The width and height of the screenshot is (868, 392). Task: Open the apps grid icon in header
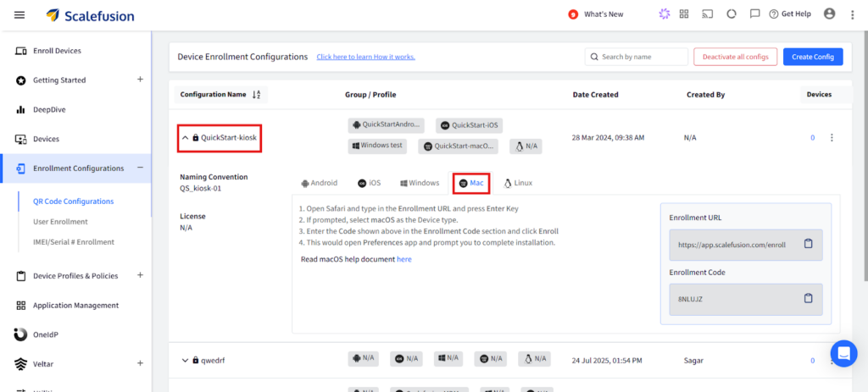[x=684, y=14]
